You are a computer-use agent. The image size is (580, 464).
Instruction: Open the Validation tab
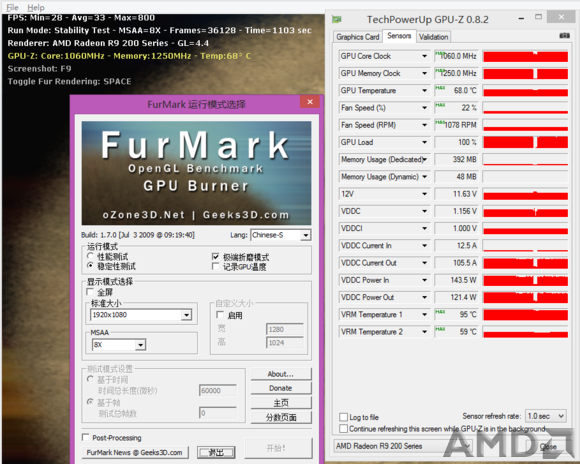pyautogui.click(x=434, y=37)
